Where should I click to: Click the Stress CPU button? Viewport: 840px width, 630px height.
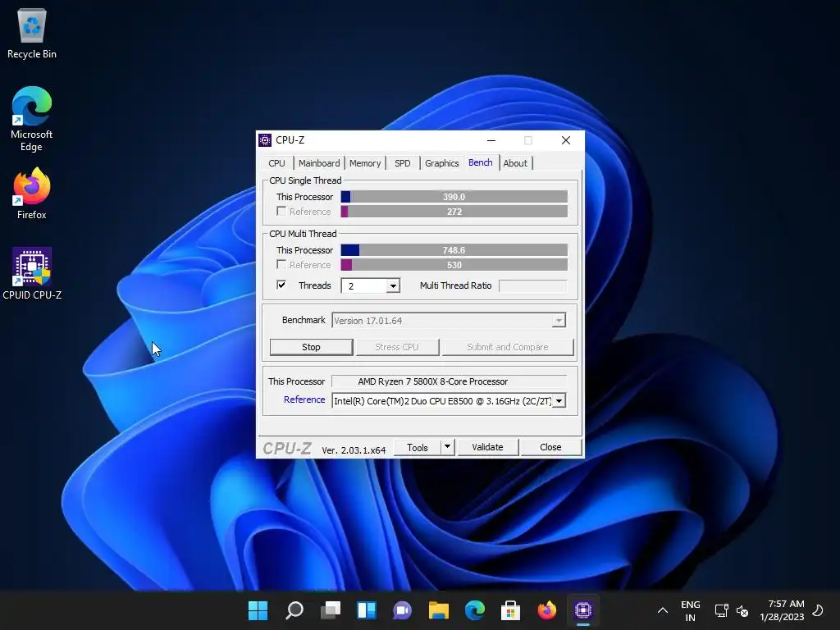pyautogui.click(x=397, y=347)
